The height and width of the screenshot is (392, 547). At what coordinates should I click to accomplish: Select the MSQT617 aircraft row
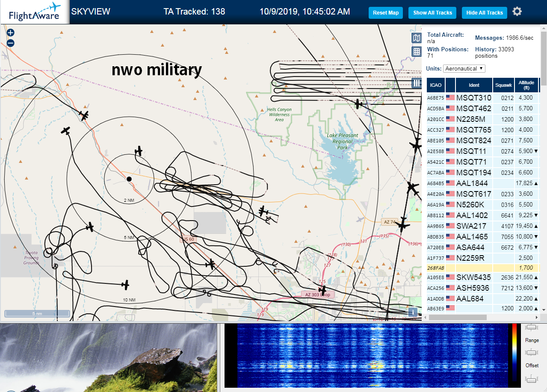(x=482, y=194)
